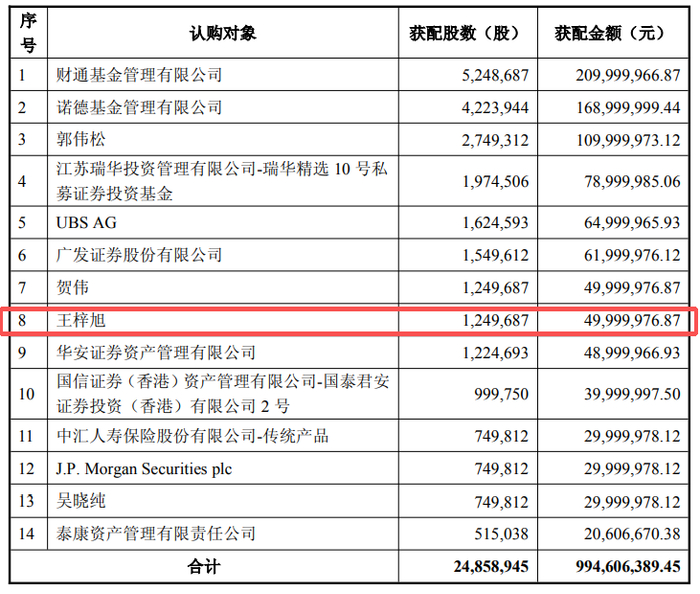Click amount 78,999,985.06
The height and width of the screenshot is (594, 700).
[x=633, y=181]
